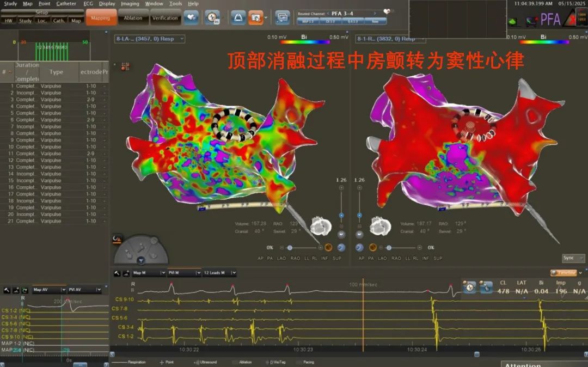
Task: Toggle the VisiTag legend checkbox
Action: [x=267, y=362]
